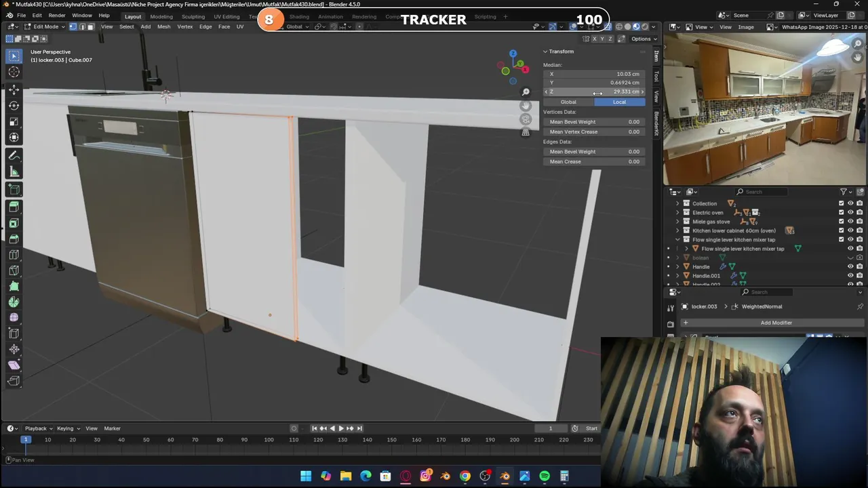This screenshot has height=488, width=868.
Task: Toggle X mirror axis in header
Action: [595, 39]
